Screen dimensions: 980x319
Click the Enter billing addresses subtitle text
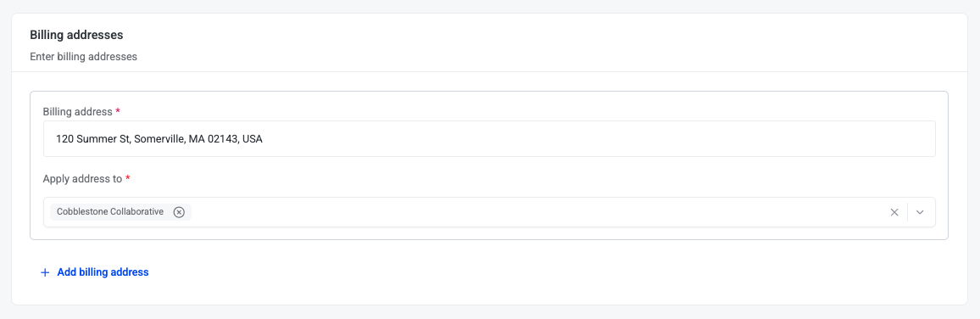point(83,56)
